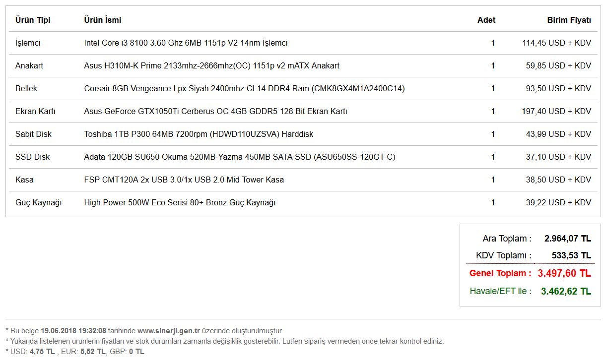The image size is (603, 364).
Task: Select the SSD Disk product type cell
Action: [x=33, y=157]
